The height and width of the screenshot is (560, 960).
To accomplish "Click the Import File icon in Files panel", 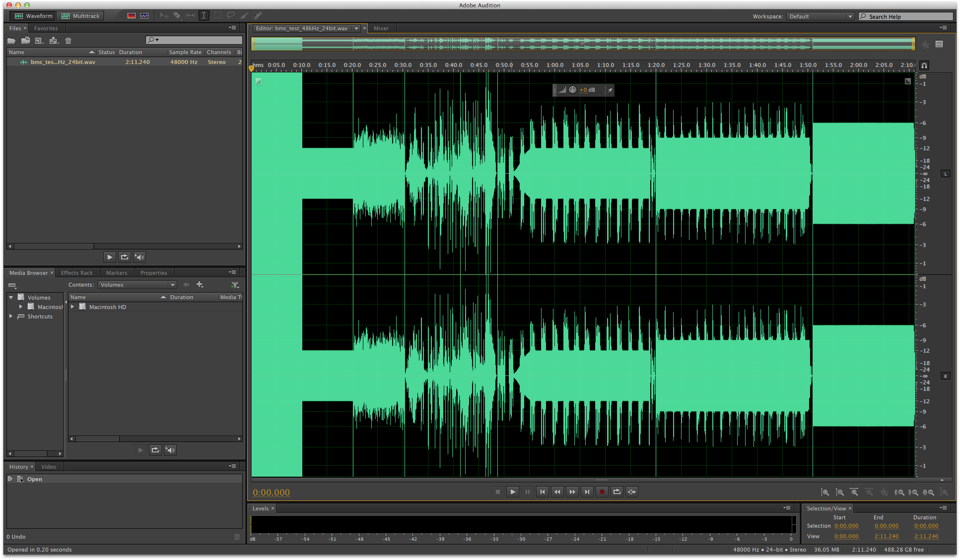I will coord(26,40).
